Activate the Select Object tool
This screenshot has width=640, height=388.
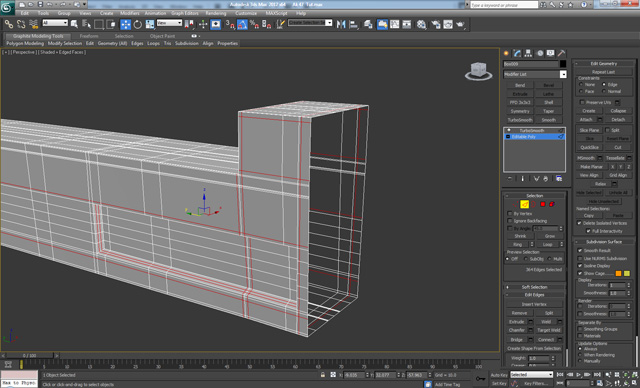click(74, 24)
